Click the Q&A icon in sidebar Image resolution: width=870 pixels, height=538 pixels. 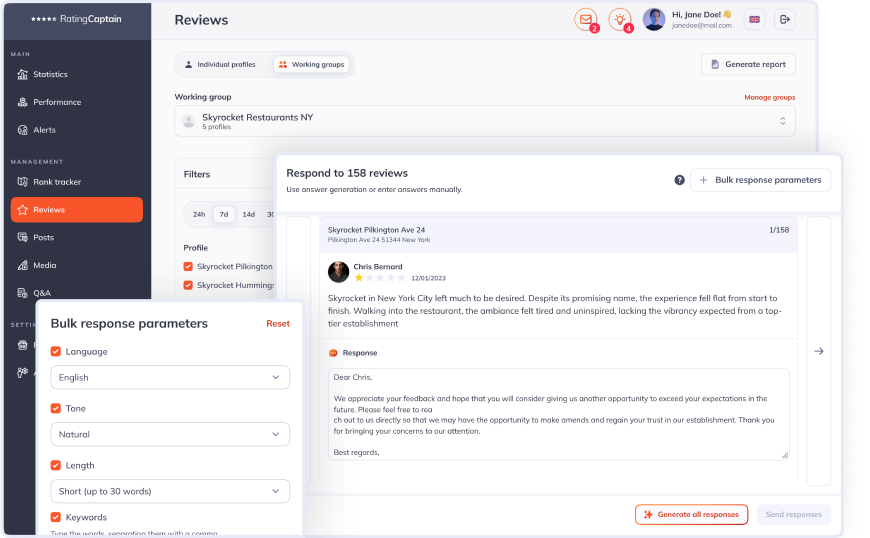click(23, 293)
